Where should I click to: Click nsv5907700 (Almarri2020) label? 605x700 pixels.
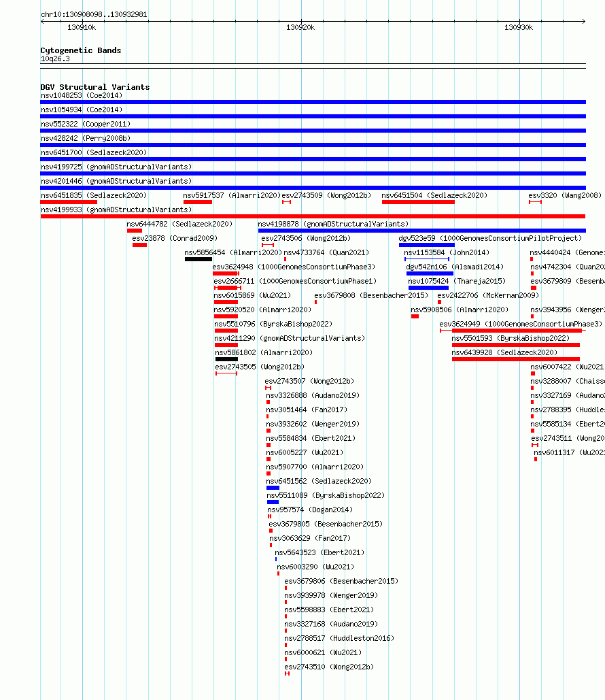point(315,467)
